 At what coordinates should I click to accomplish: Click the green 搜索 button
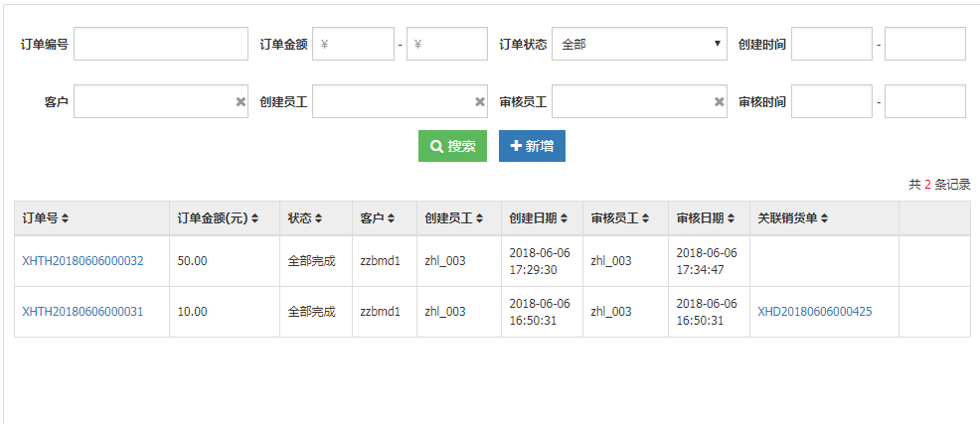point(452,146)
